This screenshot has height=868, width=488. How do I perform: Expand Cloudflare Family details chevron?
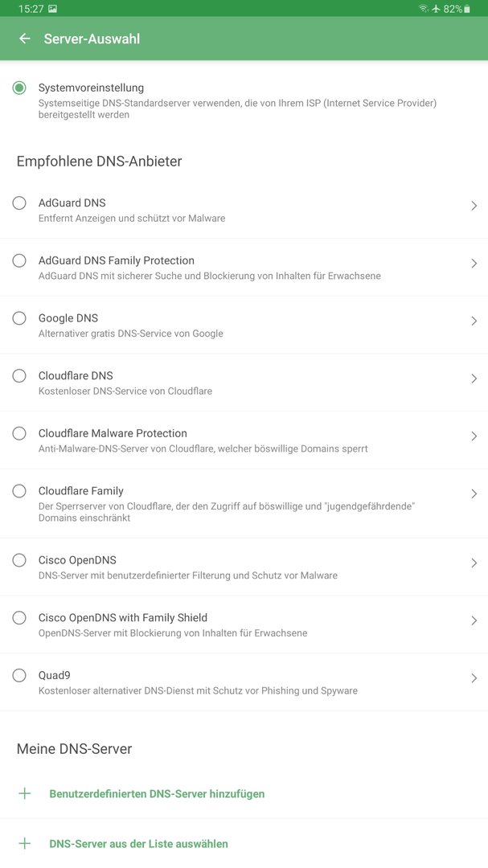point(474,493)
